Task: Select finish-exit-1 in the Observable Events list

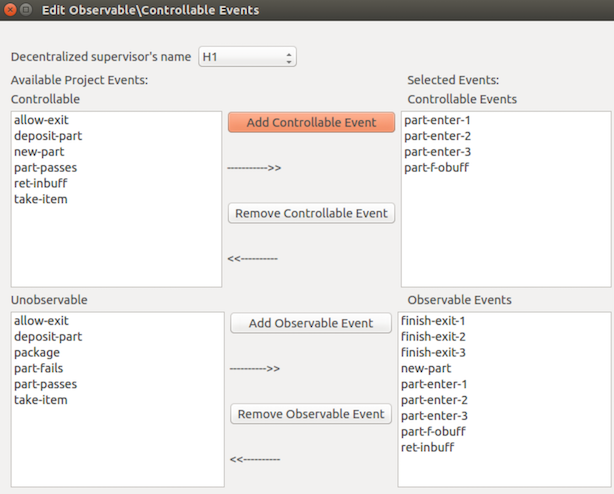Action: click(433, 320)
